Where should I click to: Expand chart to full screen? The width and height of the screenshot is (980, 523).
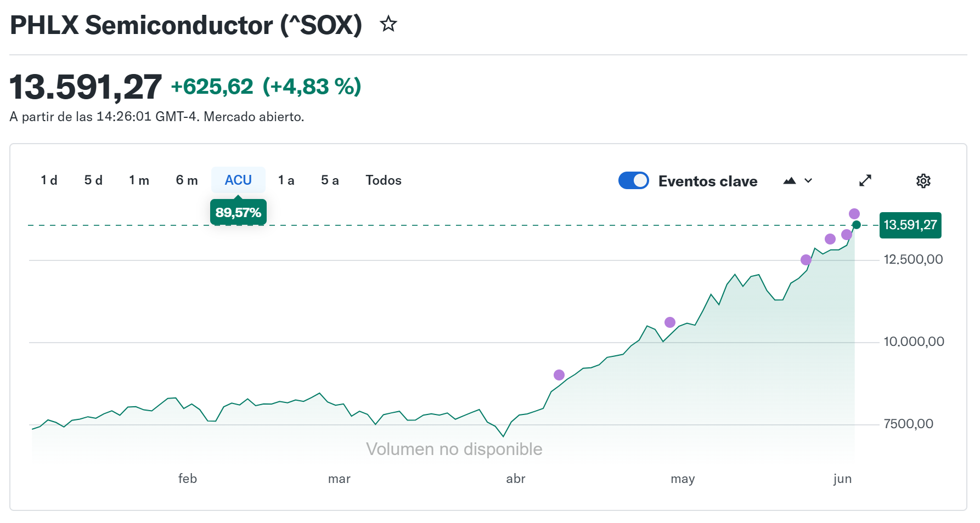tap(865, 181)
